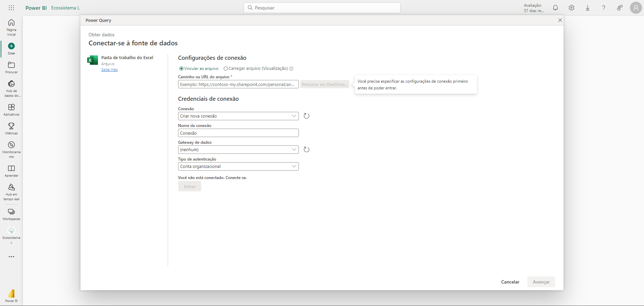The height and width of the screenshot is (306, 644).
Task: Focus the Nome da conexão field
Action: tap(238, 133)
